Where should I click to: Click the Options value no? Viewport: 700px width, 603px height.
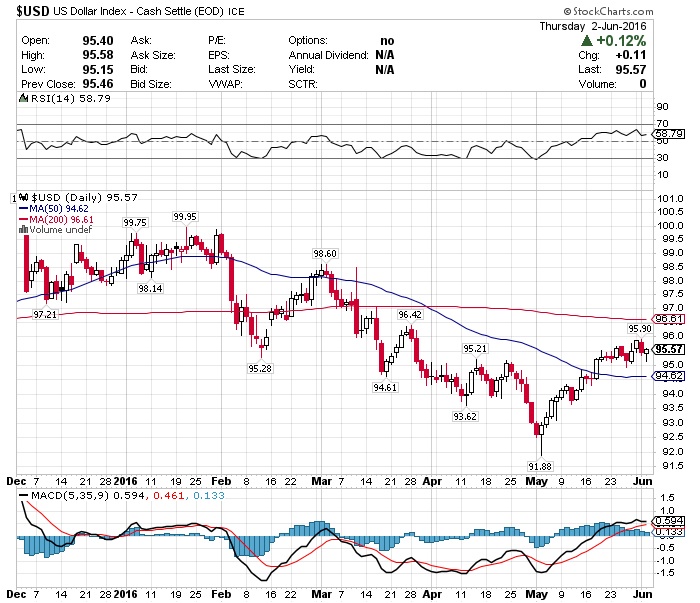387,41
